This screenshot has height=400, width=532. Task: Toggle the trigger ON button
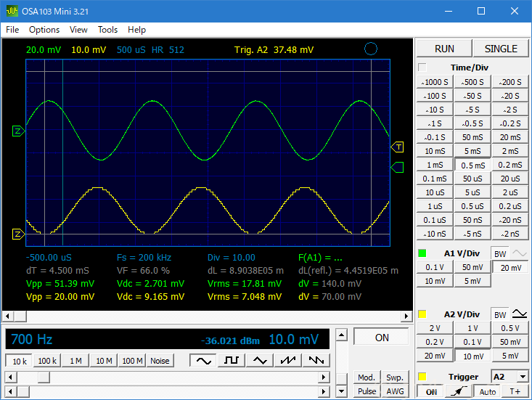431,392
